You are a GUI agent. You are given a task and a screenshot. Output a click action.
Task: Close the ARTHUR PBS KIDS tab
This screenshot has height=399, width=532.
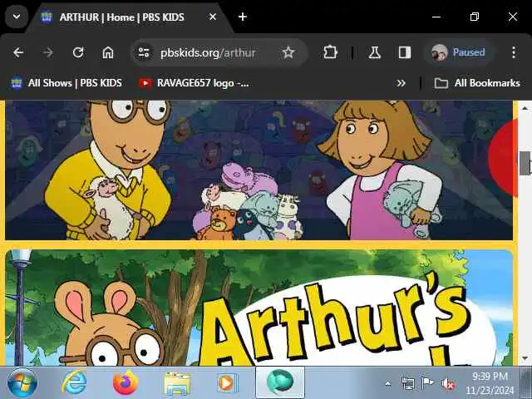point(213,17)
